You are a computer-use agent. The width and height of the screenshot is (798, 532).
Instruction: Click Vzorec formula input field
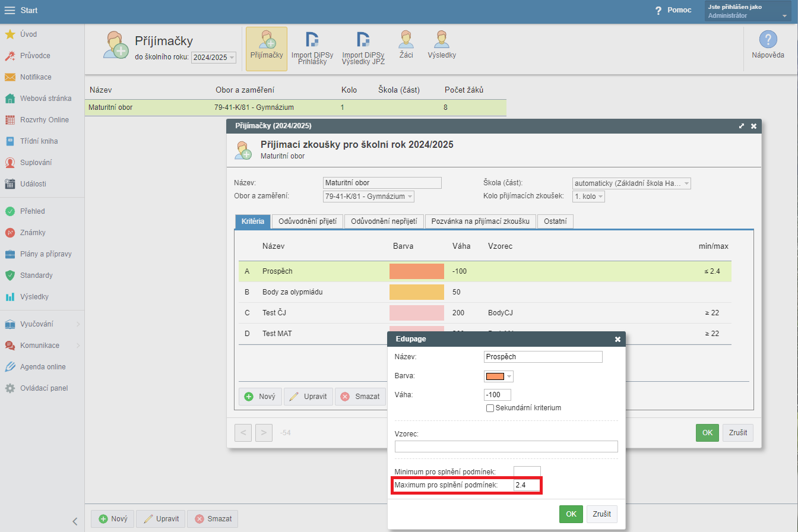pos(506,446)
